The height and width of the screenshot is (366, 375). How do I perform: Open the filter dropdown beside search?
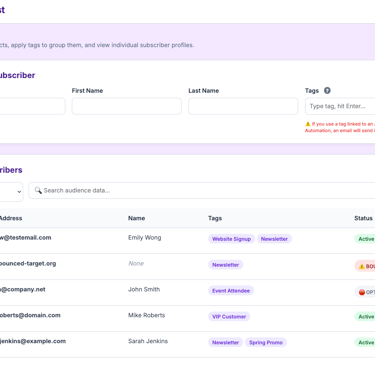coord(11,192)
